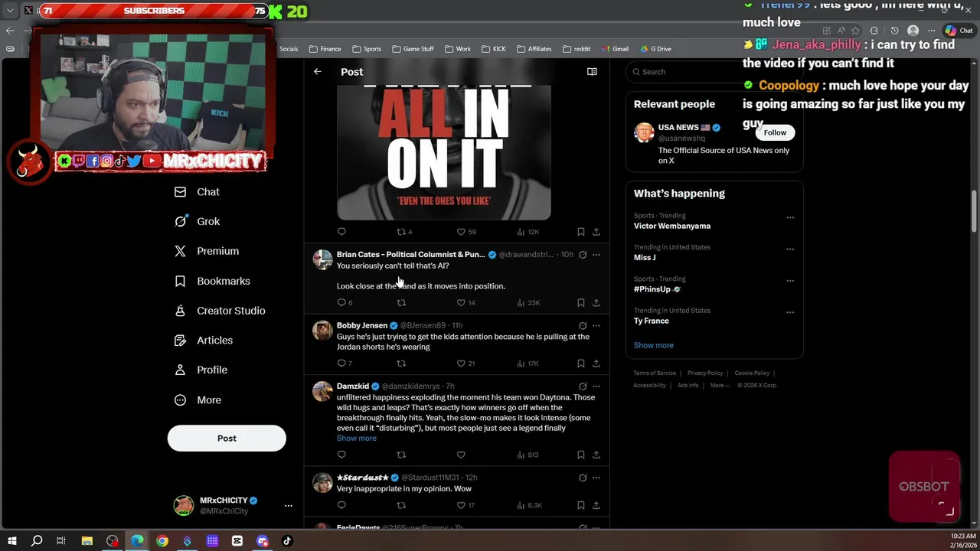The image size is (980, 551).
Task: Repost Brian Cates' post
Action: tap(400, 303)
